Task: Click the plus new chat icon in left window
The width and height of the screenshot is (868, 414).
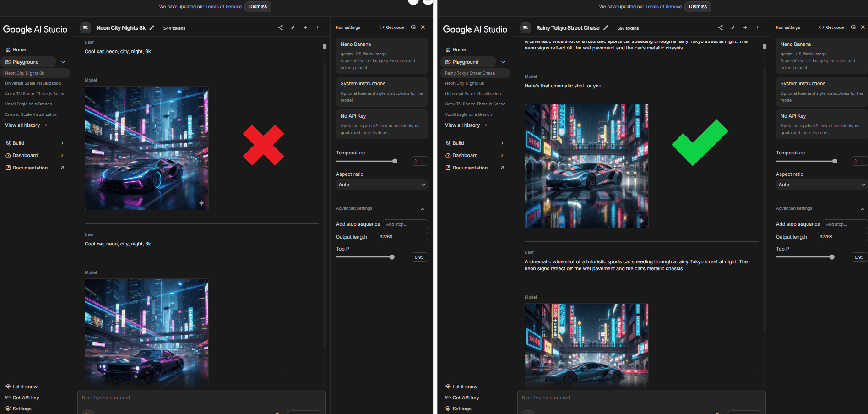Action: click(305, 28)
